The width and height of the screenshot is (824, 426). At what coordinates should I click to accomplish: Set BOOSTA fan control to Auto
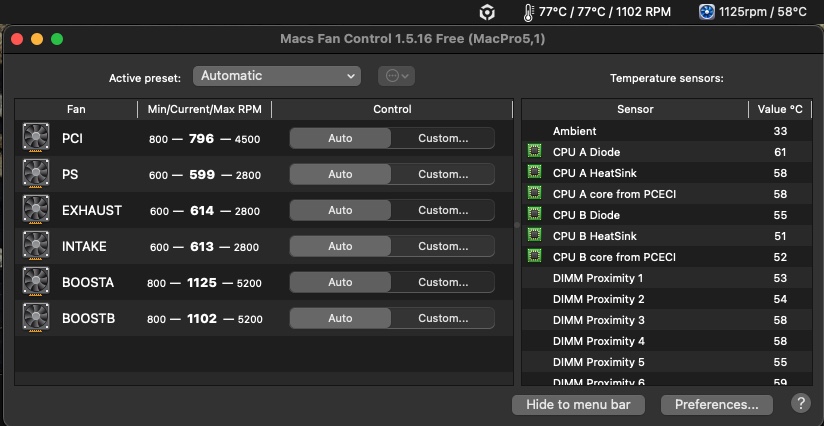[x=340, y=282]
